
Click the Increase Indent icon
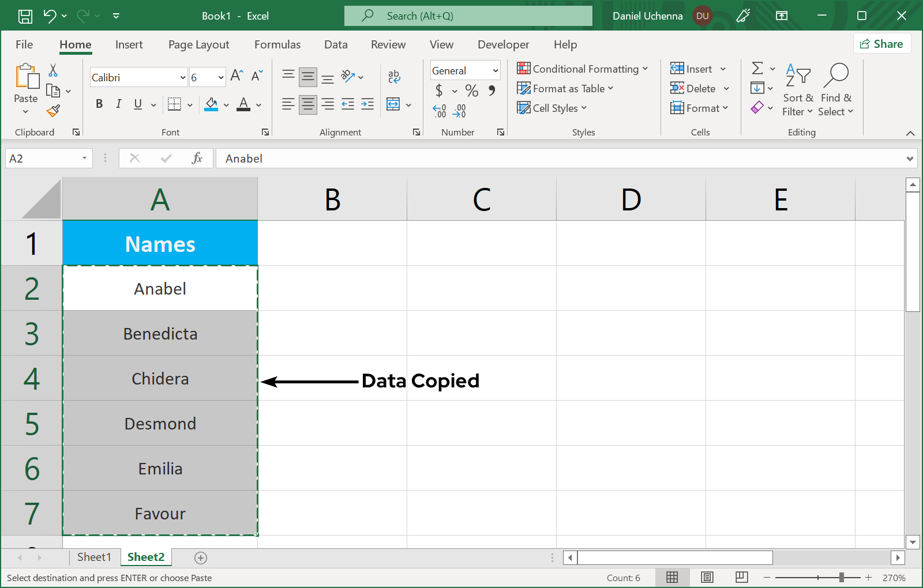tap(367, 104)
